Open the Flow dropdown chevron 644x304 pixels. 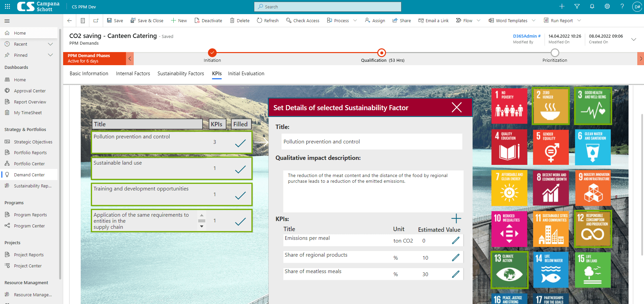pyautogui.click(x=478, y=20)
